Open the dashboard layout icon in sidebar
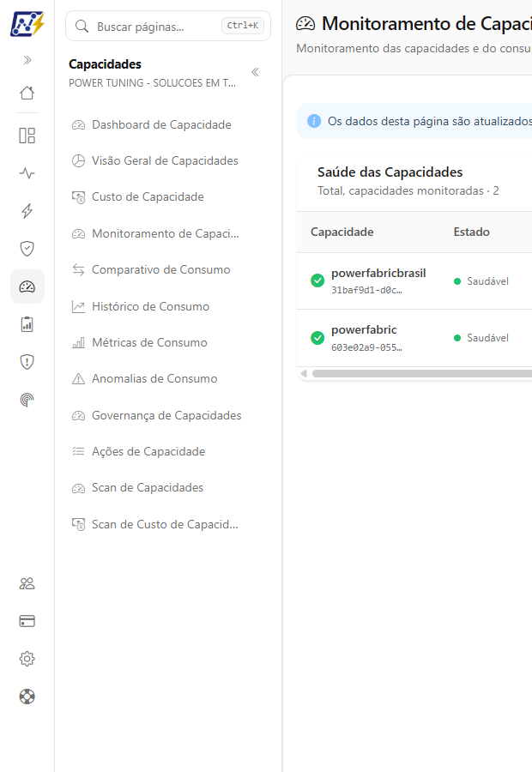This screenshot has width=532, height=772. (27, 136)
